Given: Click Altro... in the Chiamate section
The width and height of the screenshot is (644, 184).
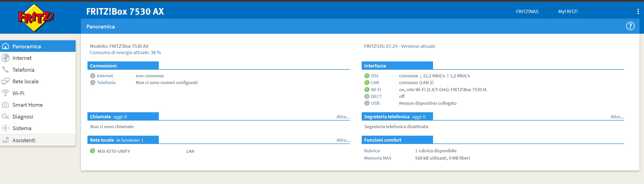Looking at the screenshot, I should pyautogui.click(x=343, y=117).
